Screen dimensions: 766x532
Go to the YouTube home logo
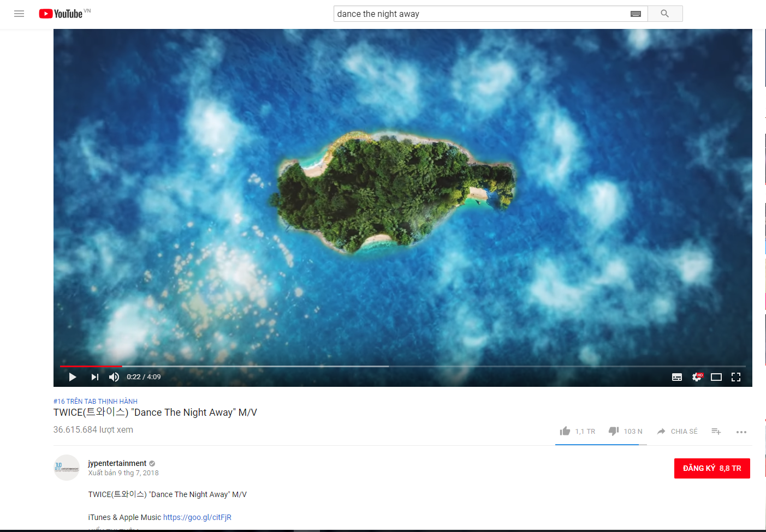61,14
